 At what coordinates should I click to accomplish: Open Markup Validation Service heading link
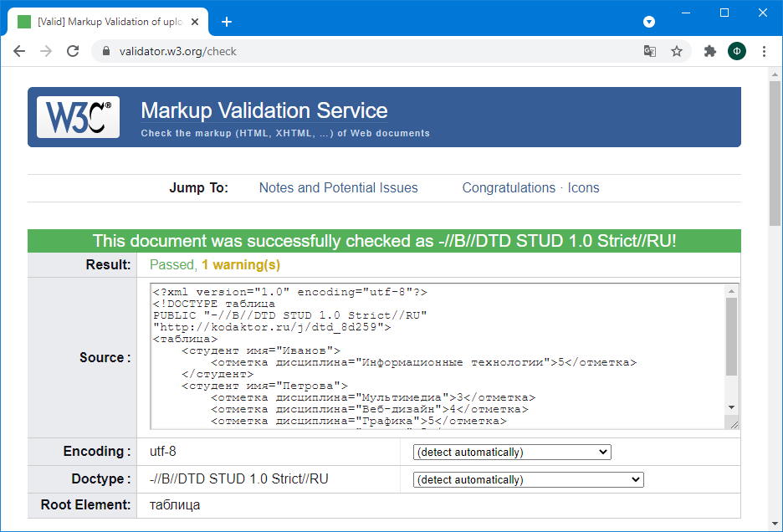pos(264,110)
